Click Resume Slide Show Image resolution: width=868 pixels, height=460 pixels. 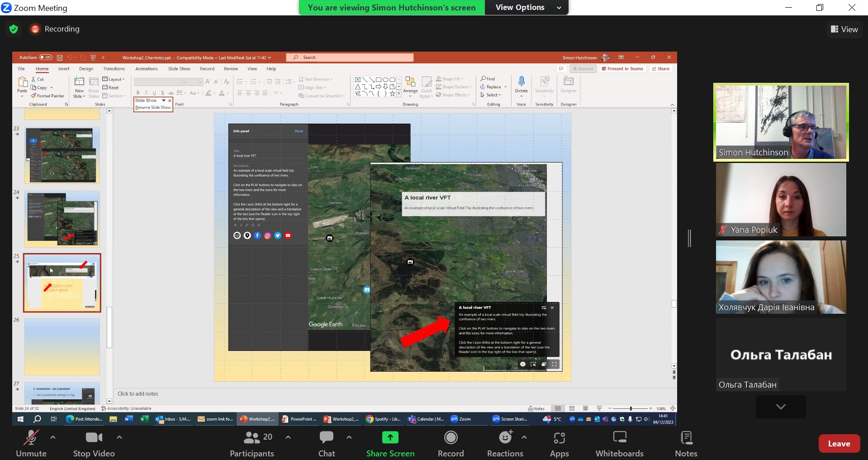(153, 107)
